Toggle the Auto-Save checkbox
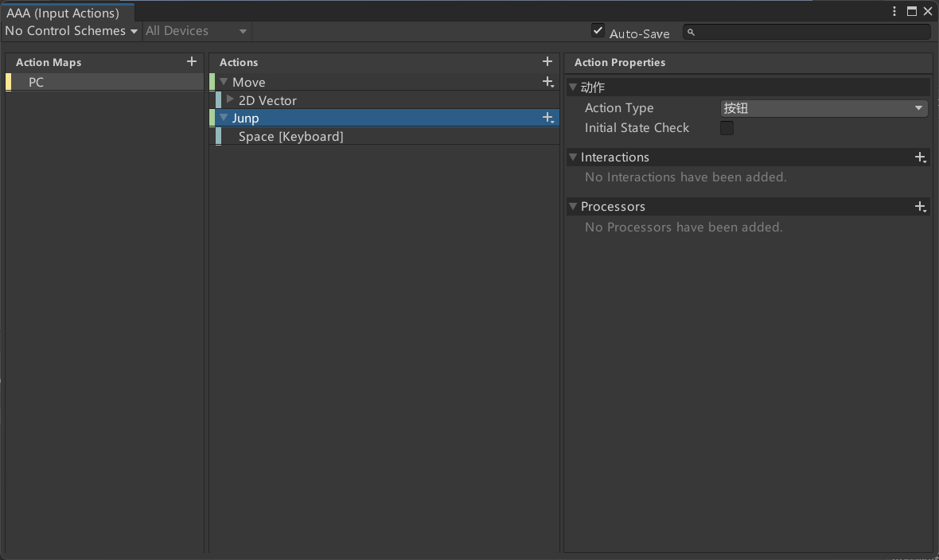 coord(598,30)
